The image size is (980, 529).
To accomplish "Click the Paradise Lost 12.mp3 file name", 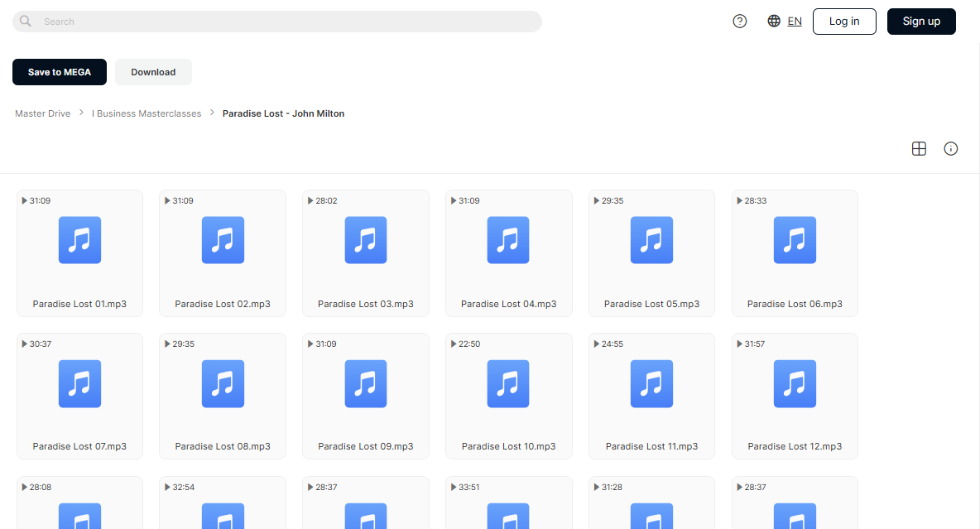I will tap(795, 446).
